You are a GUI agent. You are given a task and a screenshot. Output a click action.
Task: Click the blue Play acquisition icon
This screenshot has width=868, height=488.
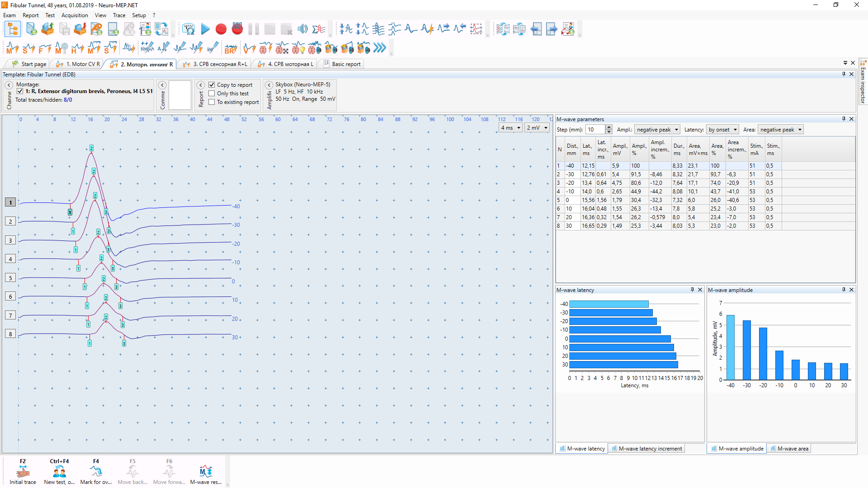click(205, 29)
